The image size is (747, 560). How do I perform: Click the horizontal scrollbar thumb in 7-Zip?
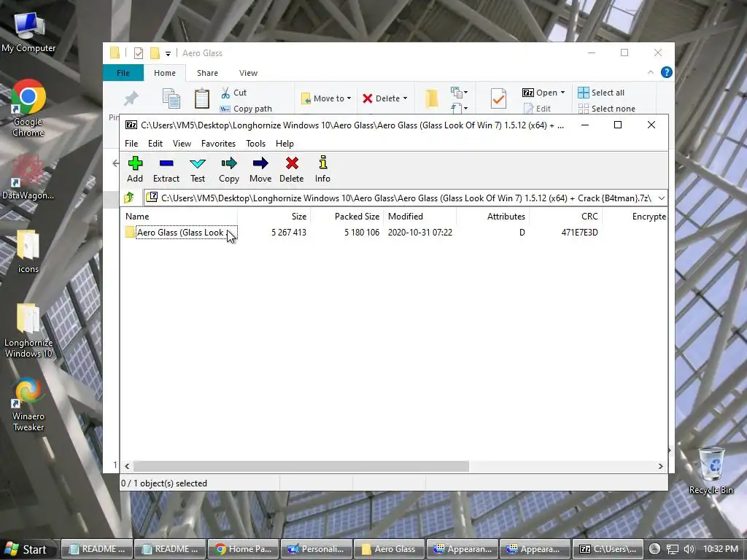[x=301, y=466]
